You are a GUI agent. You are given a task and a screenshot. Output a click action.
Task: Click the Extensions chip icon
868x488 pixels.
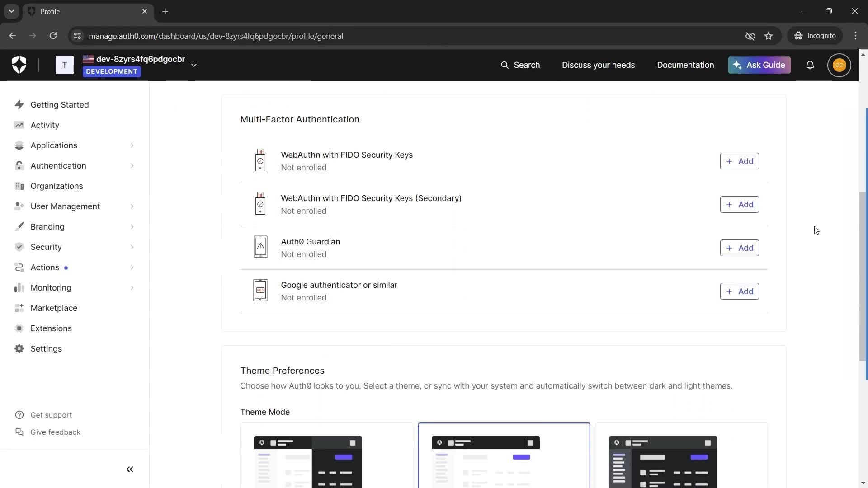[x=19, y=328]
